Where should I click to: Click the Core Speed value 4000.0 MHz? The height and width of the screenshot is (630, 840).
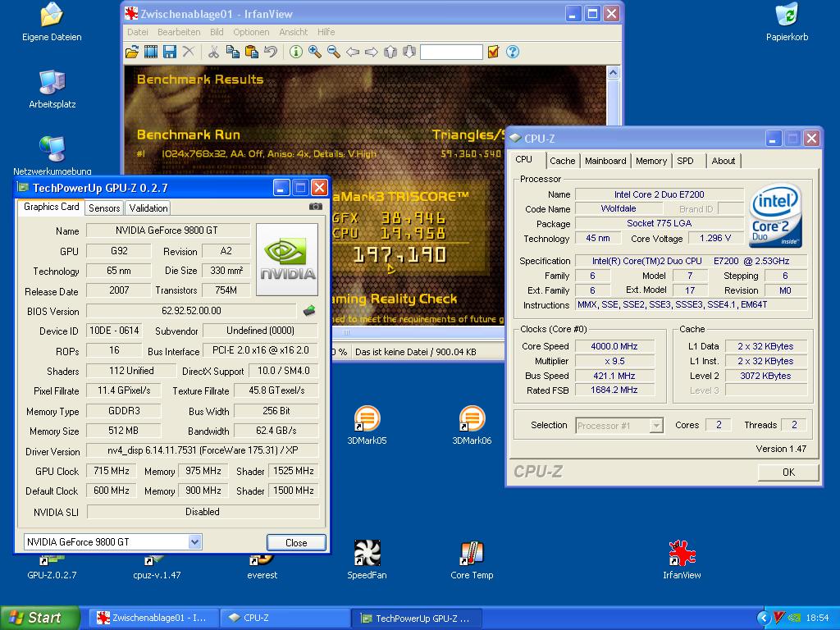(x=614, y=346)
